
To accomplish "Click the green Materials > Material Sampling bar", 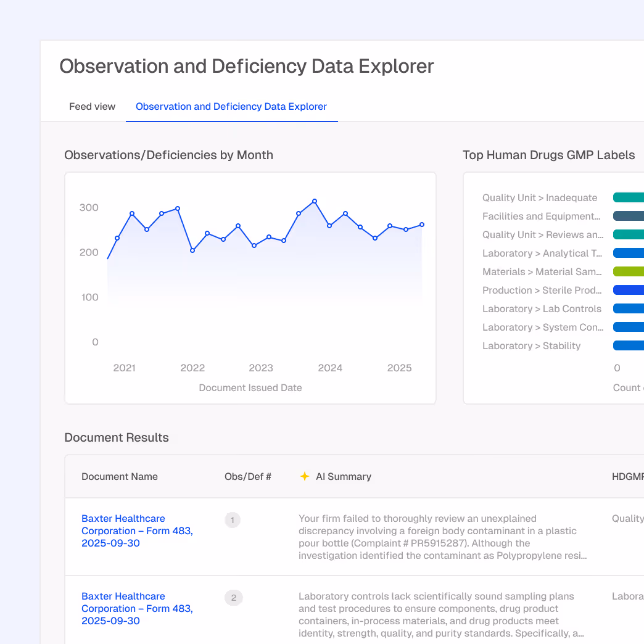I will 628,271.
